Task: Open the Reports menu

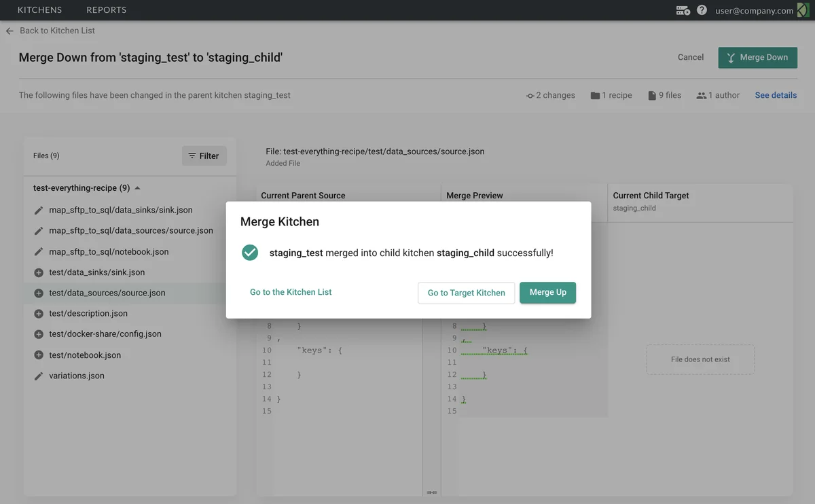Action: tap(106, 10)
